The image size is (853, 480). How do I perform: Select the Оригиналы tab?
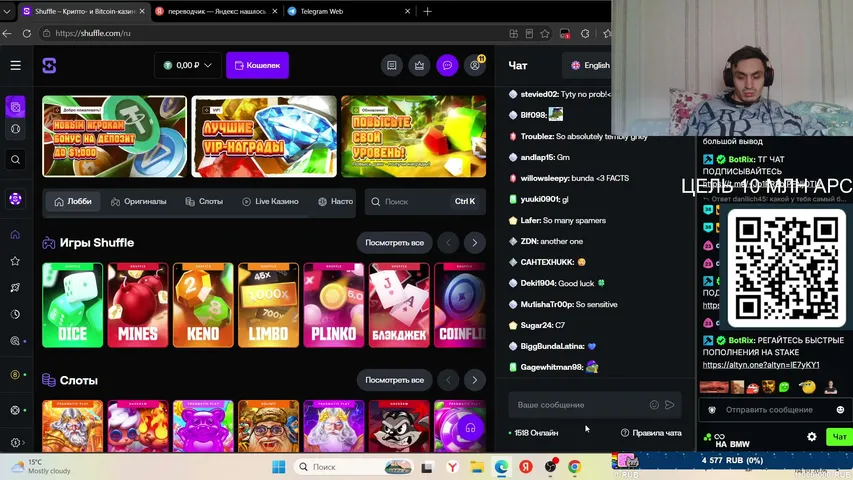(x=139, y=201)
